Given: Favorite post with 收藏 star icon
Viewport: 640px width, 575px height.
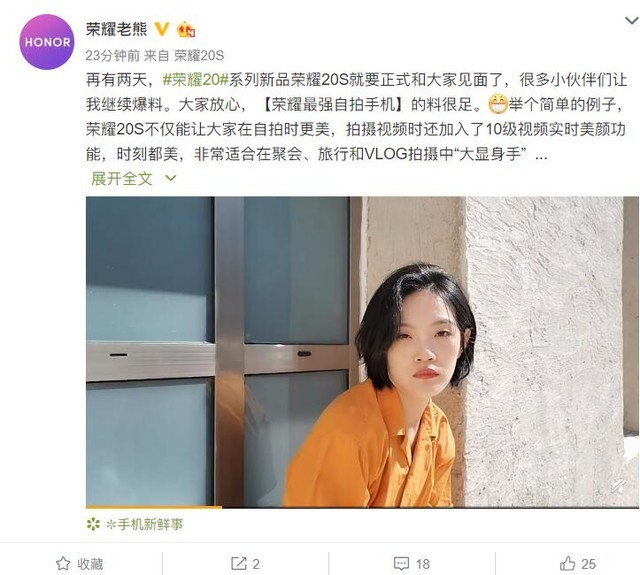Looking at the screenshot, I should (x=79, y=564).
